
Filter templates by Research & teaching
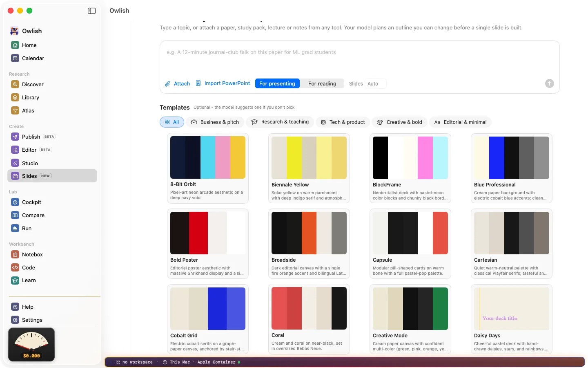280,122
